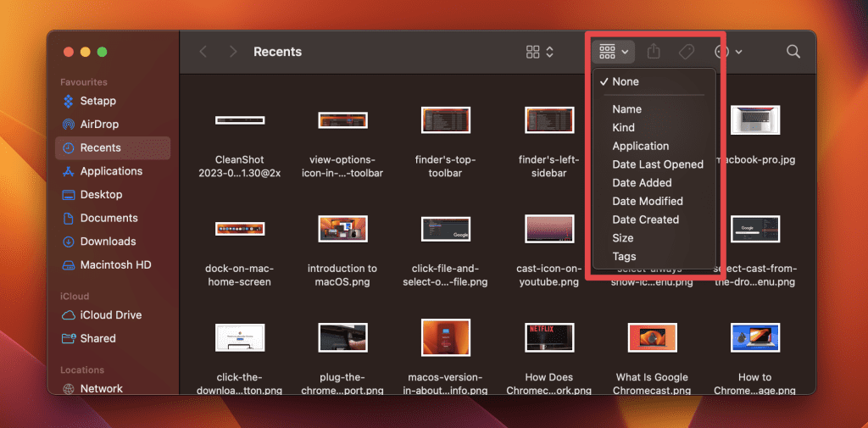Go back with the left chevron

[x=203, y=52]
